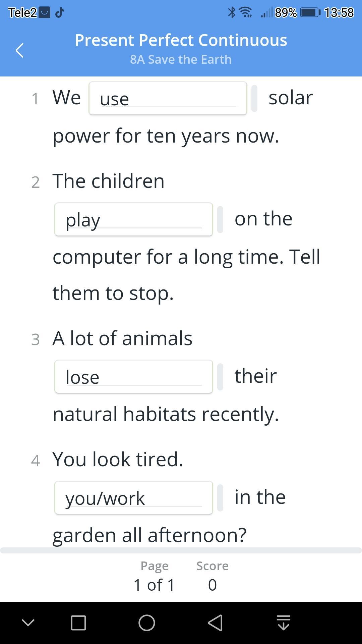
Task: Pull down notification panel icon
Action: tap(283, 623)
